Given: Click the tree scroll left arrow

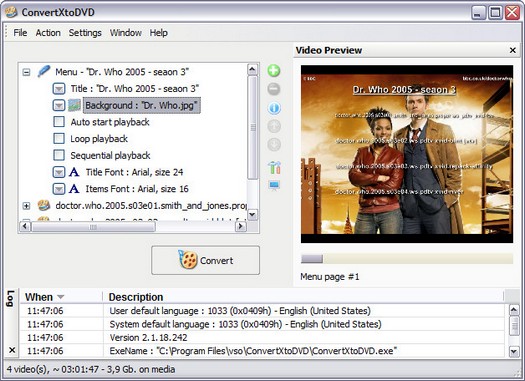Looking at the screenshot, I should point(25,227).
